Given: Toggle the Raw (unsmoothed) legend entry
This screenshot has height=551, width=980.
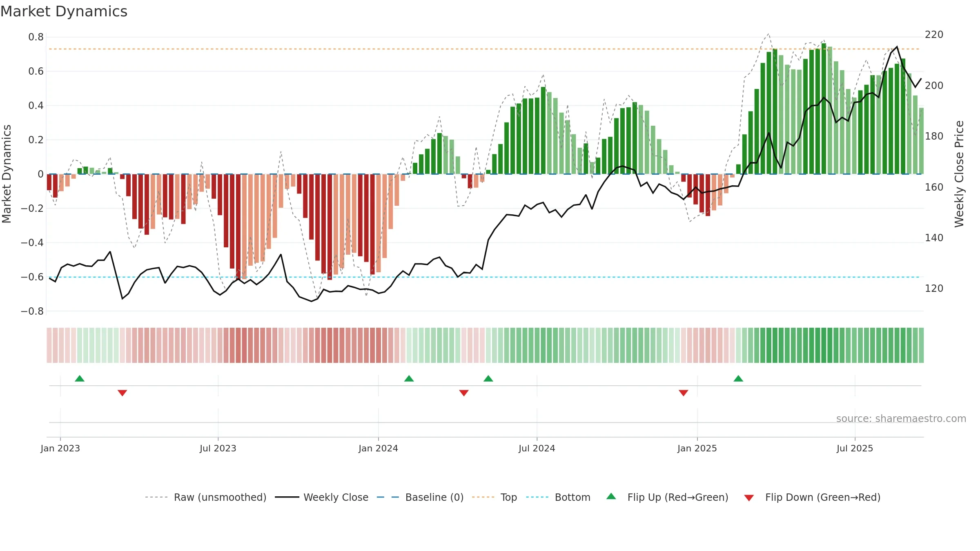Looking at the screenshot, I should coord(205,497).
